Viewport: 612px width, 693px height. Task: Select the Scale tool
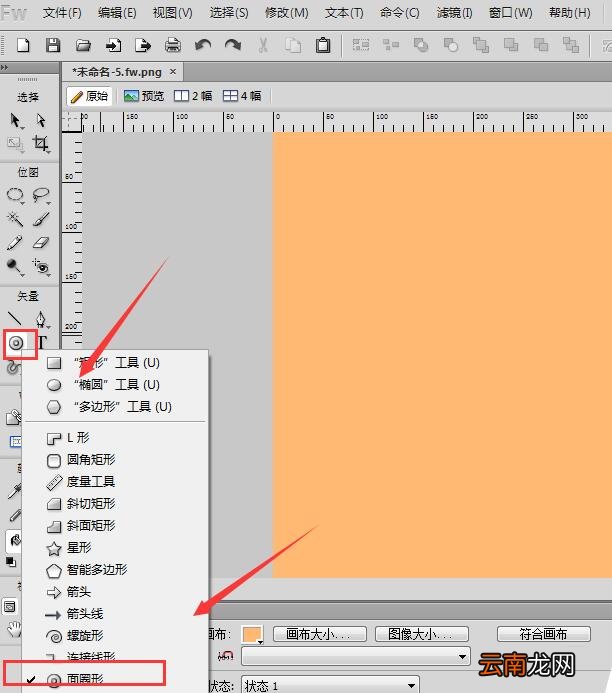click(x=15, y=144)
